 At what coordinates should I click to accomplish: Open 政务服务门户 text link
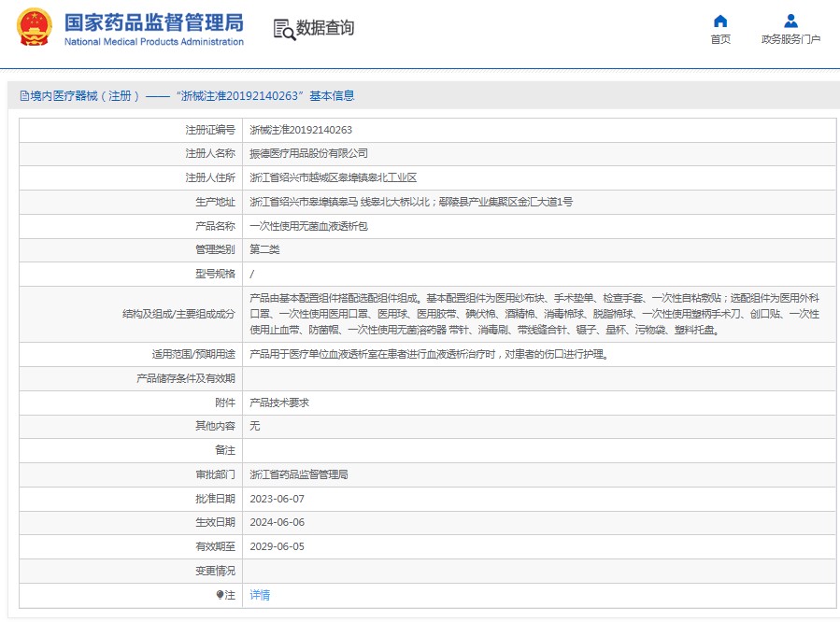tap(790, 39)
